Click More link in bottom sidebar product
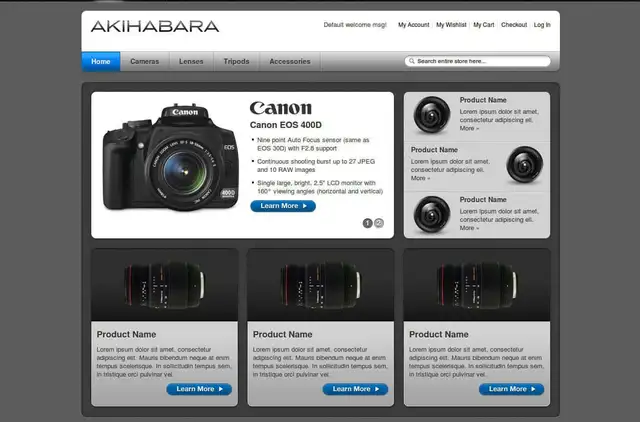 pyautogui.click(x=469, y=228)
